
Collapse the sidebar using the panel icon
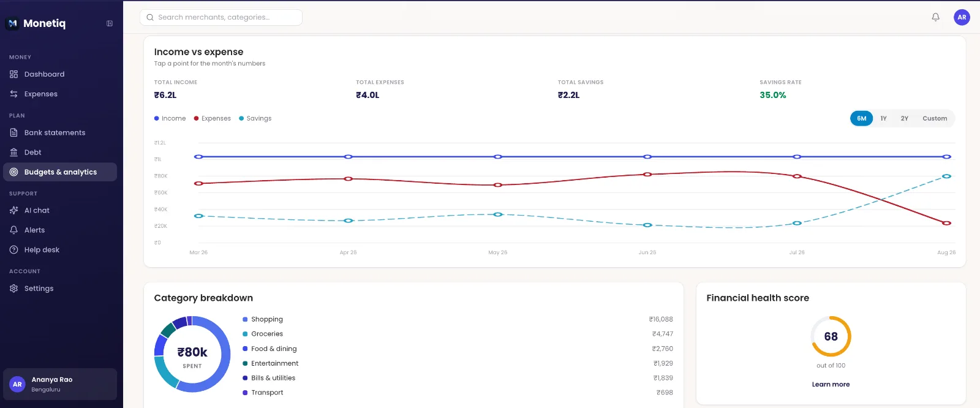click(110, 23)
